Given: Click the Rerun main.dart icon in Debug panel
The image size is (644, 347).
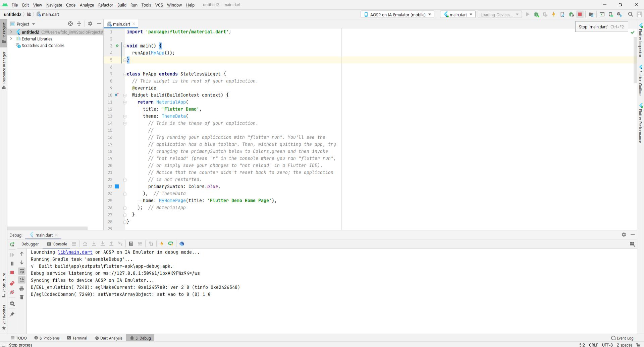Looking at the screenshot, I should 12,244.
